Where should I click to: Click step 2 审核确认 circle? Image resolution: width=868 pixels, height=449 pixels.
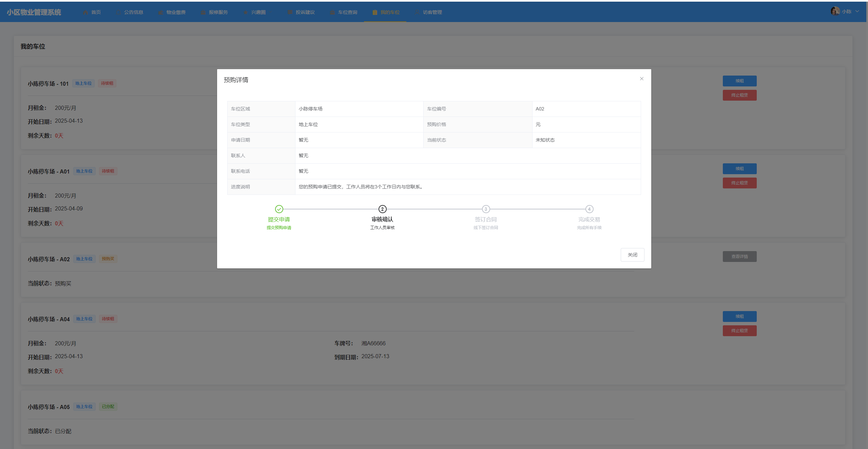tap(382, 209)
